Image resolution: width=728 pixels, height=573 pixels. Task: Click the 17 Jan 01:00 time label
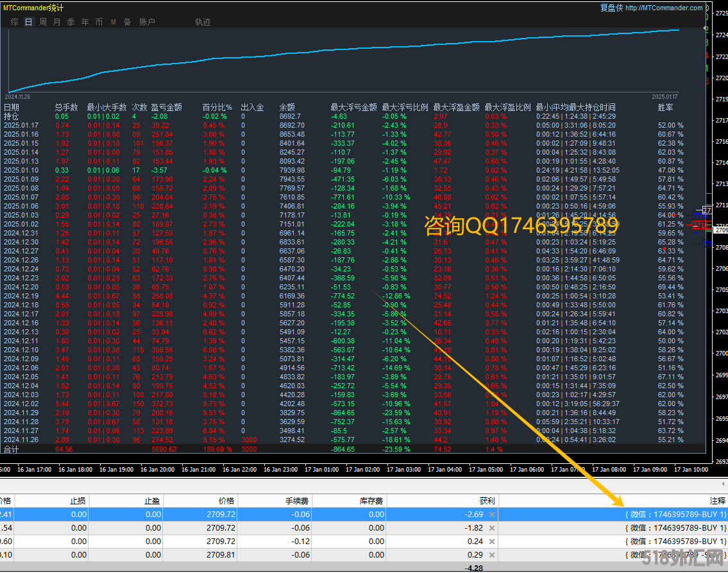[x=321, y=470]
